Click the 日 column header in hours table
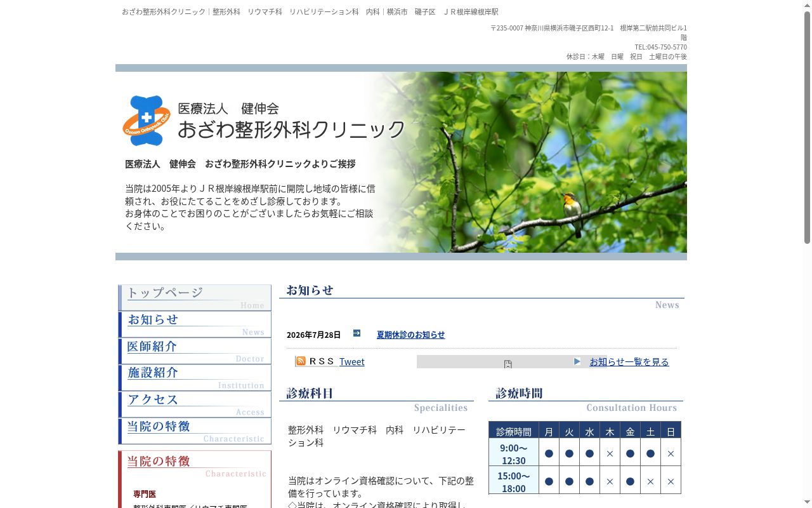Image resolution: width=812 pixels, height=508 pixels. click(x=671, y=431)
